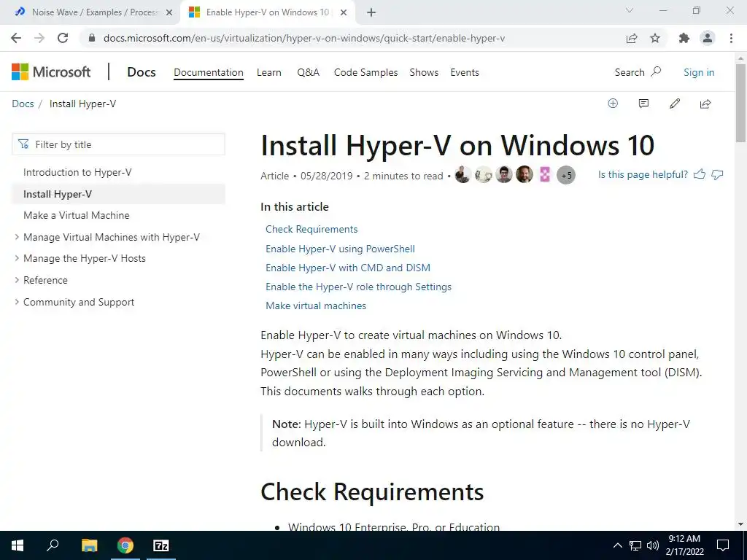
Task: Go back with the browser back arrow
Action: pos(16,38)
